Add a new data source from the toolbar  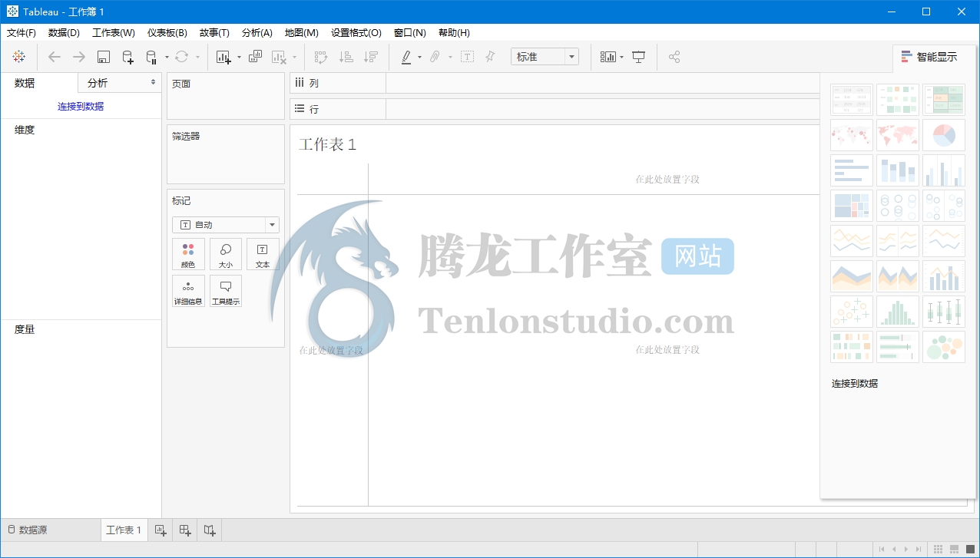(128, 57)
